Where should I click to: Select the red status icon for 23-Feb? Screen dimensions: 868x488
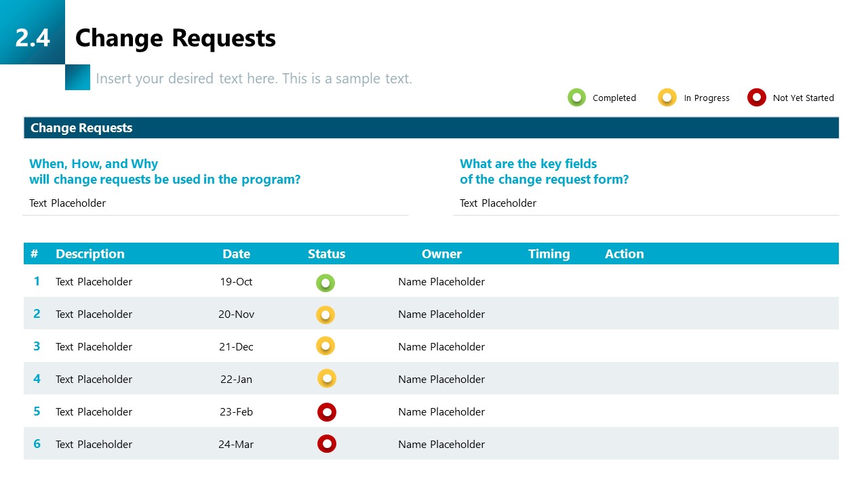click(x=327, y=411)
